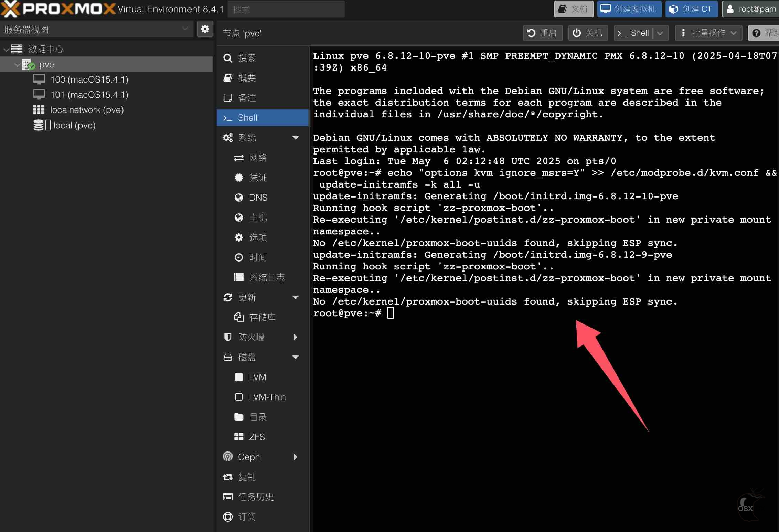Collapse the 系统 submenu arrow
This screenshot has width=779, height=532.
[295, 138]
